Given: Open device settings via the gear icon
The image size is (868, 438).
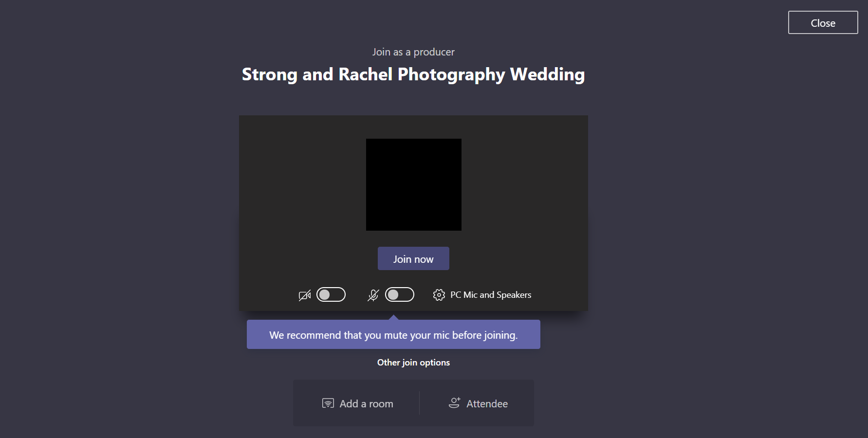Looking at the screenshot, I should tap(439, 295).
